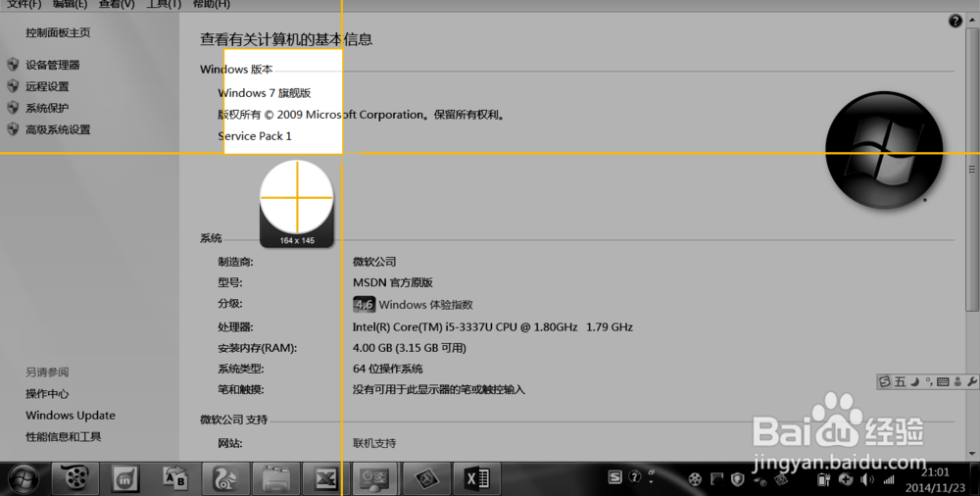The height and width of the screenshot is (496, 980).
Task: Open the X-logo app left of control panel
Action: (325, 479)
